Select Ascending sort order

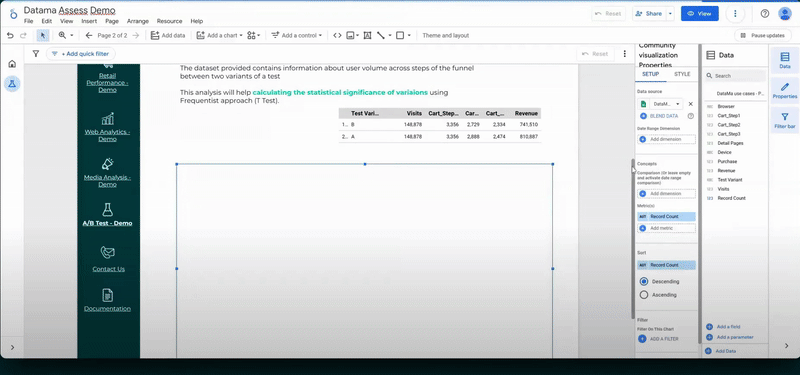(643, 295)
